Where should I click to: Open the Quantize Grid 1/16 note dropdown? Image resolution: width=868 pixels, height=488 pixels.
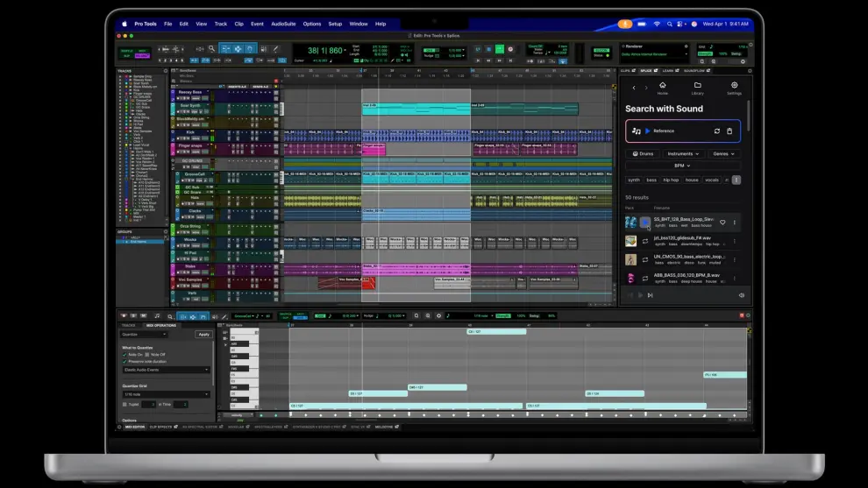166,394
